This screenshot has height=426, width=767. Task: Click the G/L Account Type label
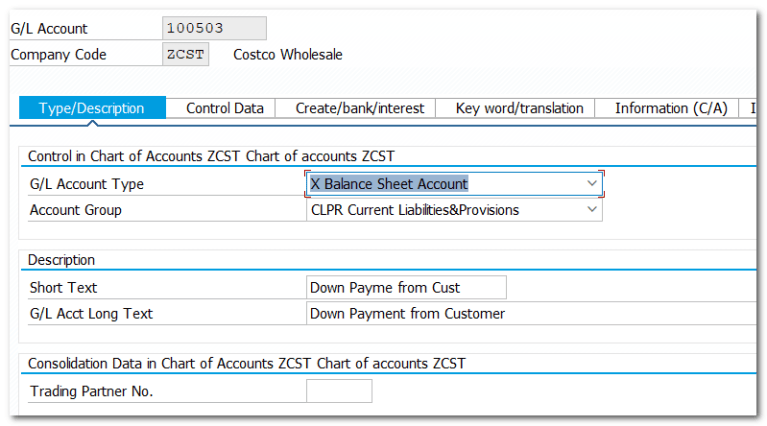point(87,184)
